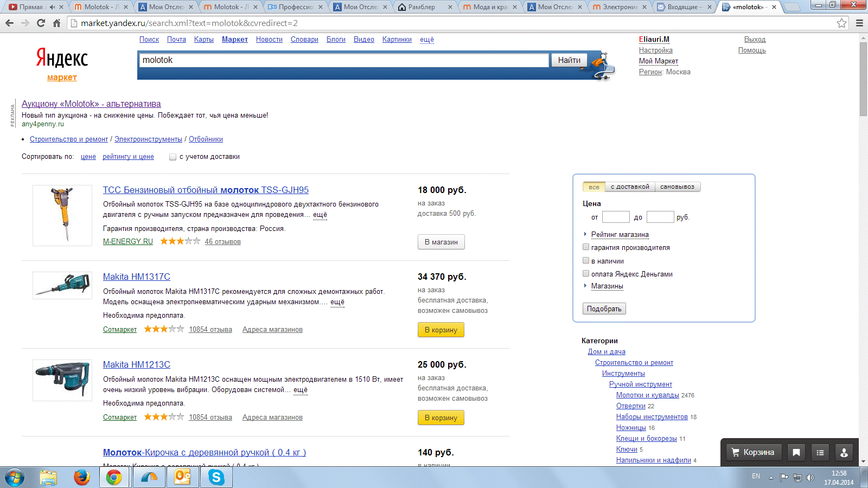Viewport: 868px width, 488px height.
Task: Open the TSS-GJH95 jackhammer product thumbnail
Action: 62,215
